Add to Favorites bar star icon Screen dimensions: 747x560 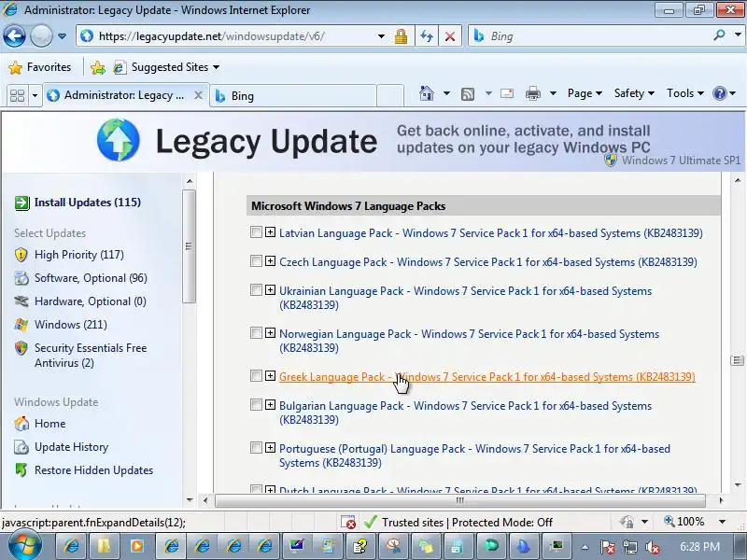[98, 67]
